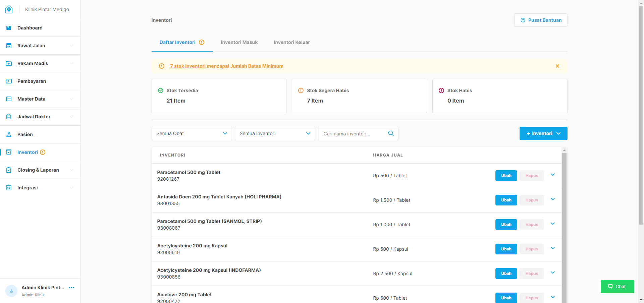Image resolution: width=644 pixels, height=303 pixels.
Task: Click the Inventori box icon in sidebar
Action: click(9, 152)
